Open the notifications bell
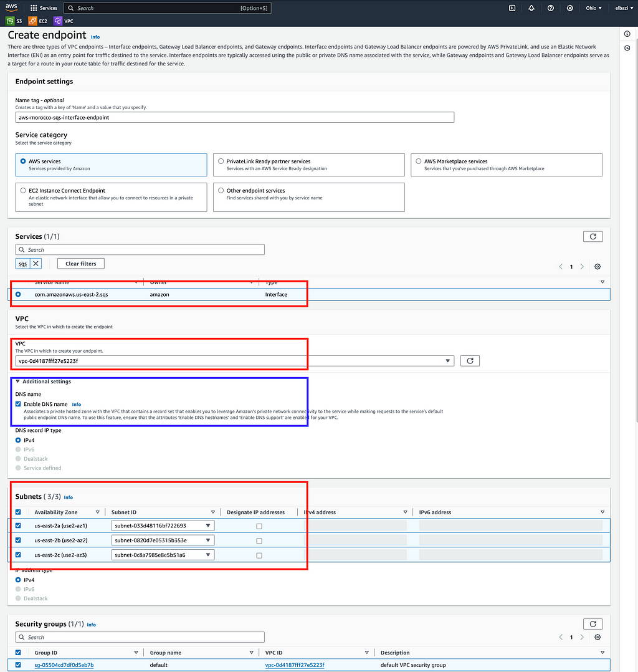 pos(531,8)
